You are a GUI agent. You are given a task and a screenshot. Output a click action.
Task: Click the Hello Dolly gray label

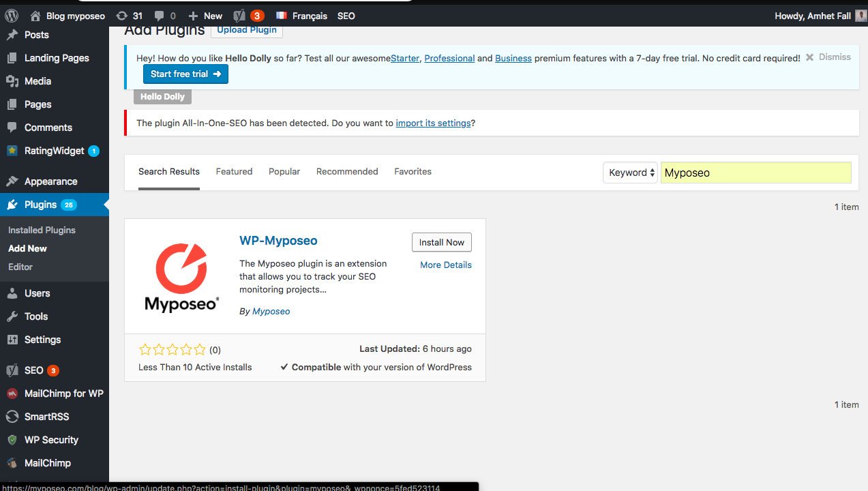162,97
